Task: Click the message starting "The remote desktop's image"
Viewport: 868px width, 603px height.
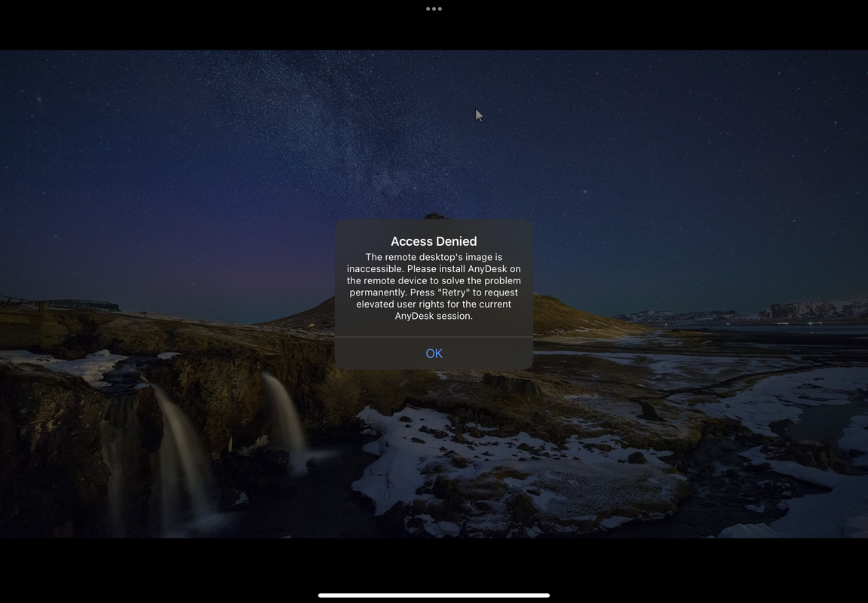Action: [x=434, y=286]
